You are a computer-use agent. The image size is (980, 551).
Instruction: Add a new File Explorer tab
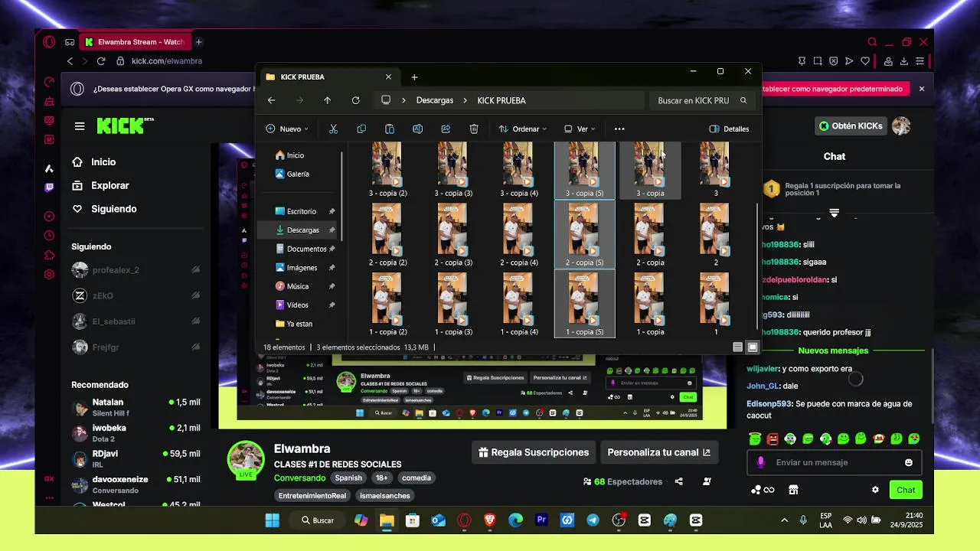(x=414, y=77)
